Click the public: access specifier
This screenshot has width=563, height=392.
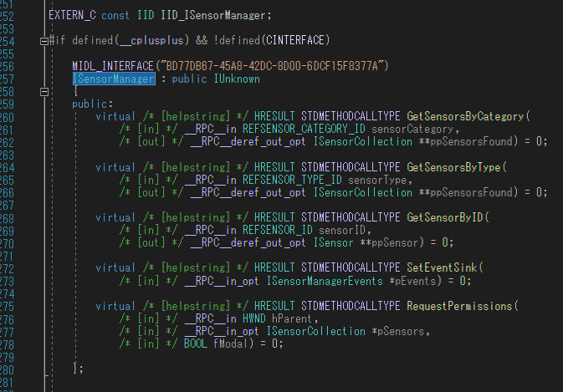click(93, 104)
